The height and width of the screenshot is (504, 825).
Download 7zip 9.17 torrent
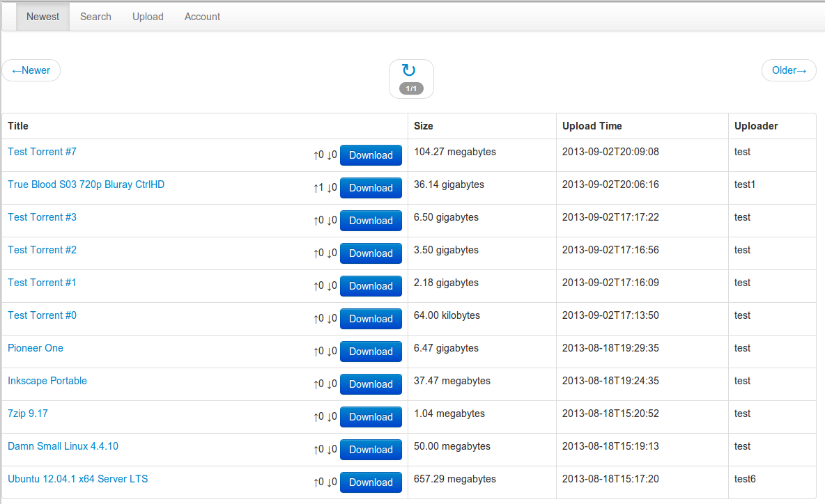click(x=371, y=417)
